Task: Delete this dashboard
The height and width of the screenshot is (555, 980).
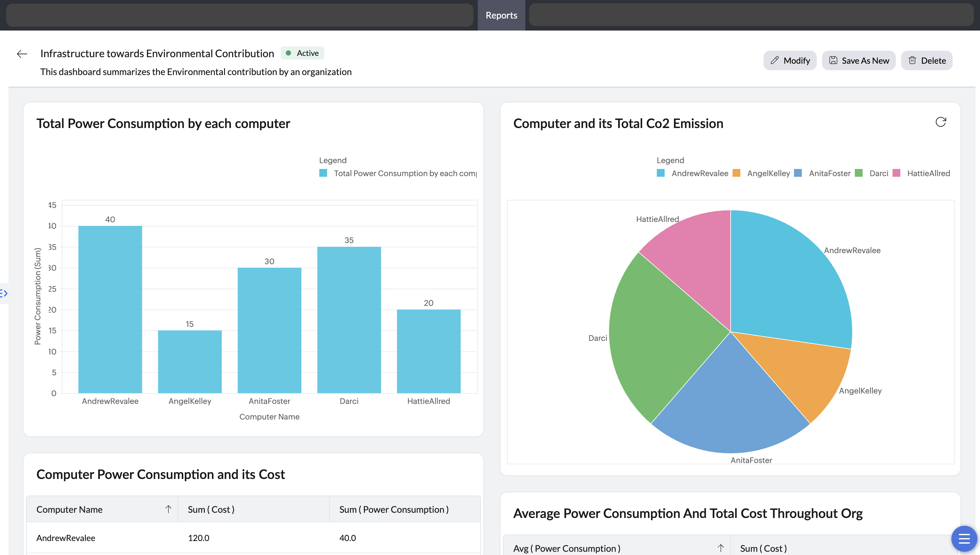Action: (927, 61)
